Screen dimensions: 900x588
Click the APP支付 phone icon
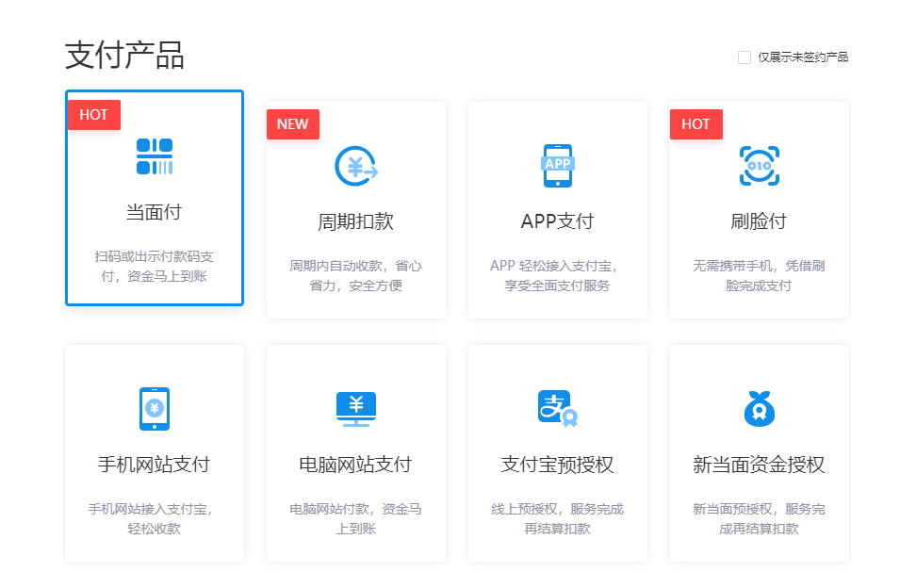tap(558, 166)
